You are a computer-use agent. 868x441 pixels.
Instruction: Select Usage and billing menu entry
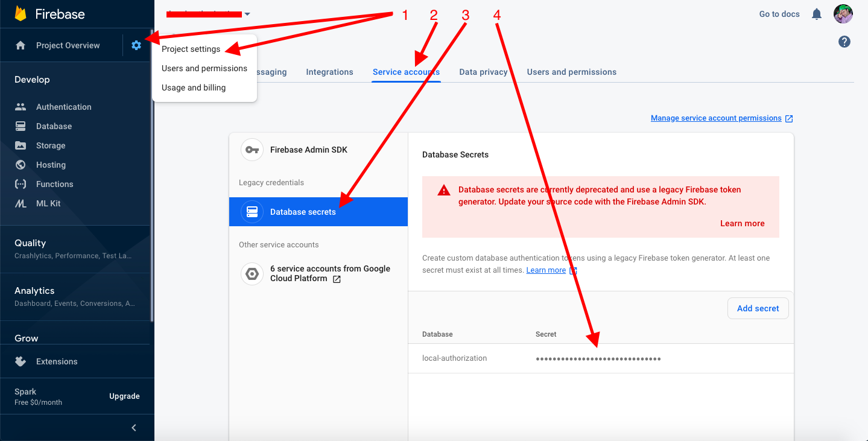click(194, 87)
